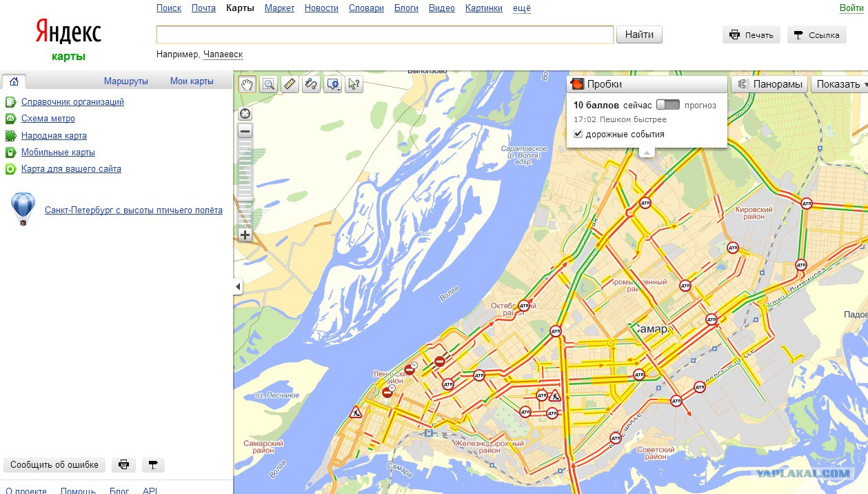Open the Словари top navigation item

tap(366, 8)
